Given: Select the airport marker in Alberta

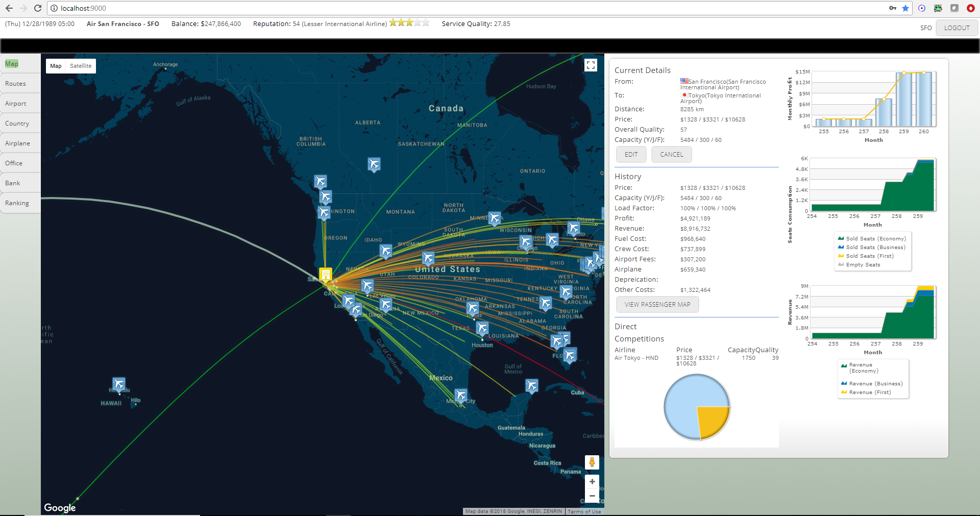Looking at the screenshot, I should click(374, 164).
